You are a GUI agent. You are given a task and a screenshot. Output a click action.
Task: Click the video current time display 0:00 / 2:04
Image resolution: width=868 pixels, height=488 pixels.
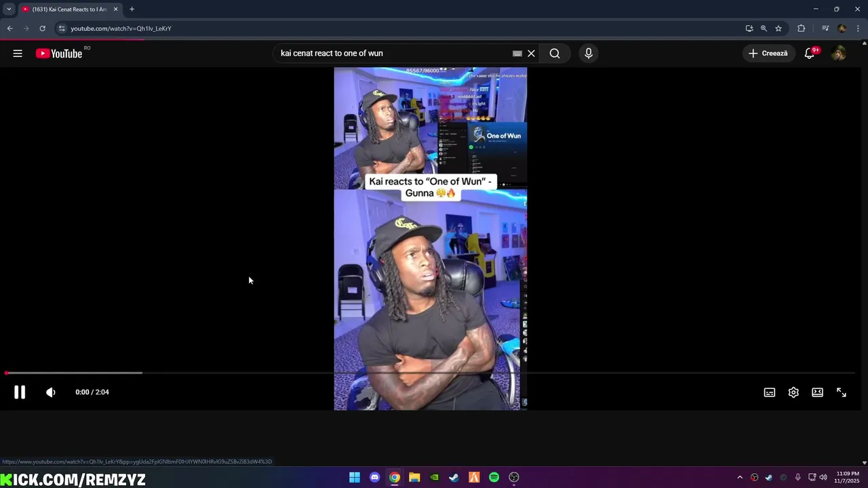[x=92, y=392]
